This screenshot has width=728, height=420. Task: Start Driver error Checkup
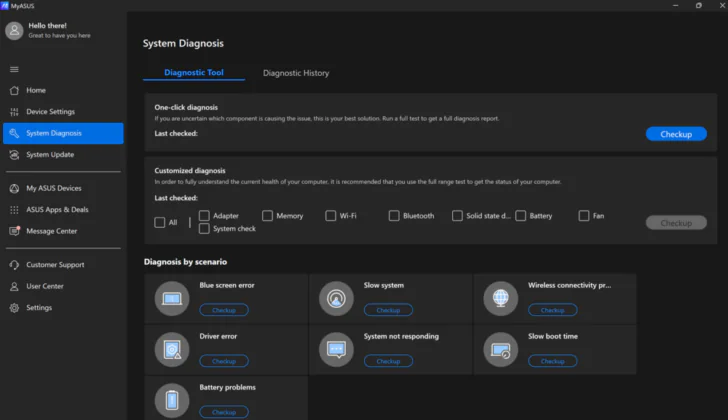coord(224,361)
